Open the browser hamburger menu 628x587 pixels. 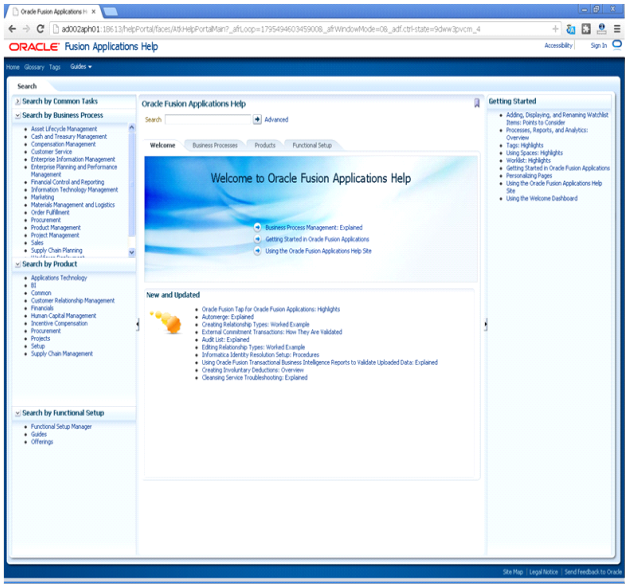pyautogui.click(x=617, y=29)
